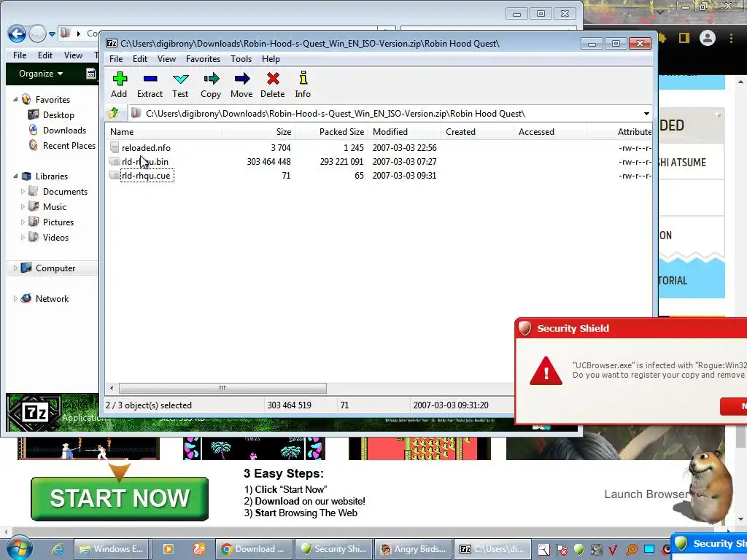Click the Security Shield popup title
Image resolution: width=747 pixels, height=560 pixels.
click(573, 329)
